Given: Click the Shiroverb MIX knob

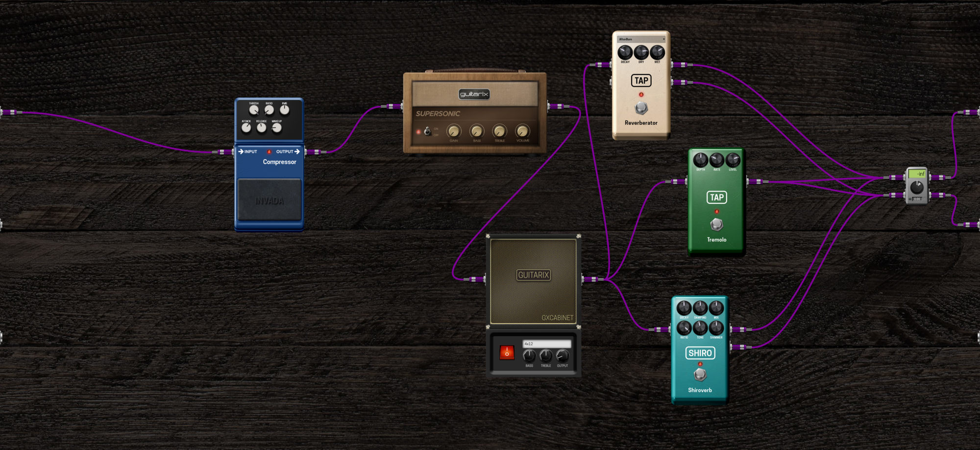Looking at the screenshot, I should (716, 308).
